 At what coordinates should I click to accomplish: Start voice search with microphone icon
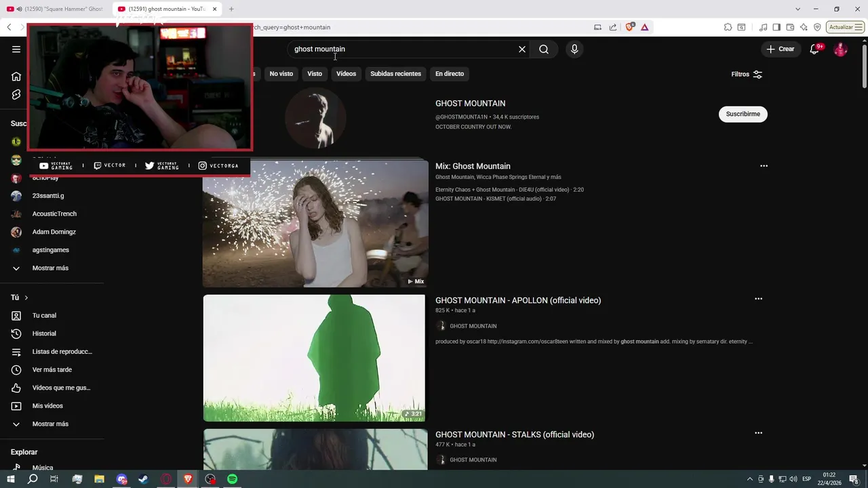574,49
